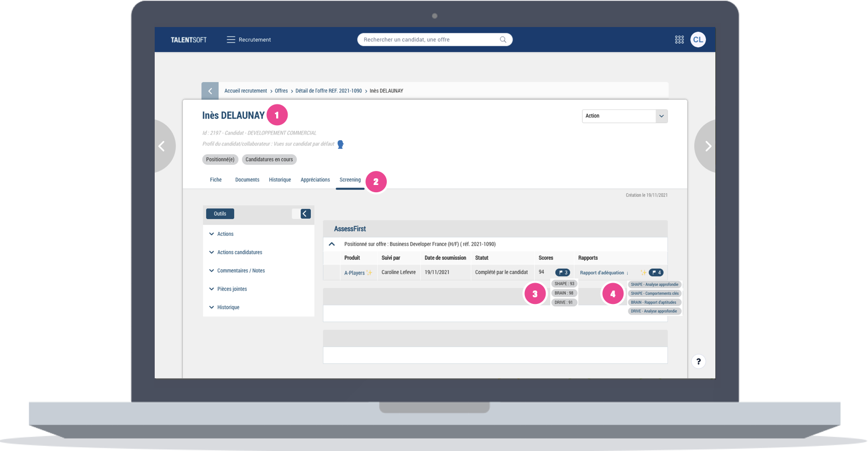Click the candidate search input field
Image resolution: width=868 pixels, height=451 pixels.
click(x=428, y=39)
